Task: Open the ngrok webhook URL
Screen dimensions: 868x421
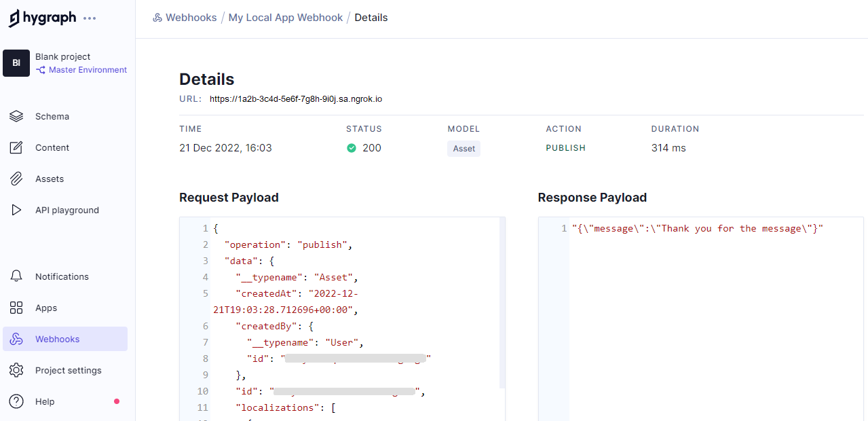Action: tap(295, 98)
